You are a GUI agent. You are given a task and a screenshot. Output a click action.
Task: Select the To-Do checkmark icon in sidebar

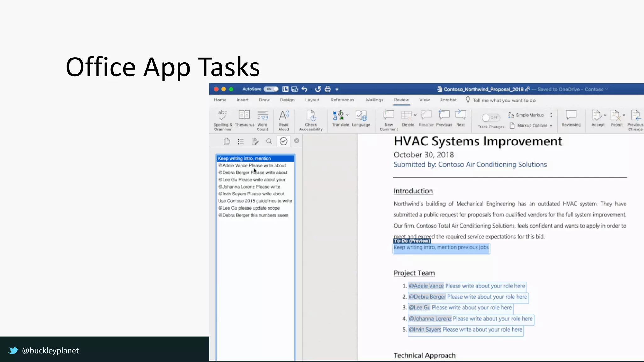(x=284, y=141)
